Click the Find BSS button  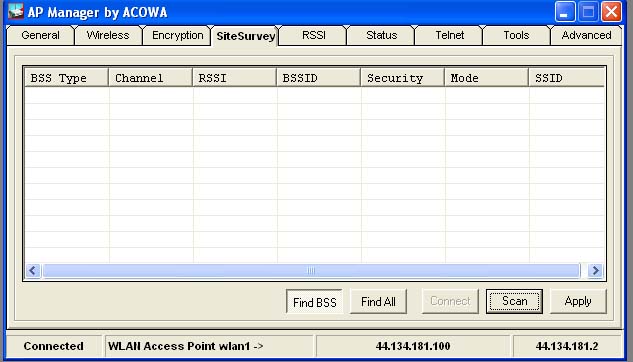click(314, 301)
